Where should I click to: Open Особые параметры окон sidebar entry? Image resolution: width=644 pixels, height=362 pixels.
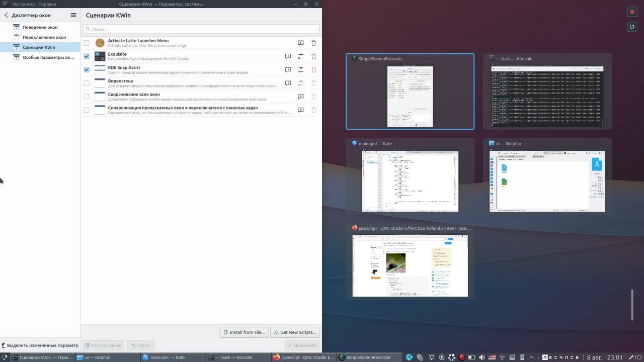(x=40, y=57)
